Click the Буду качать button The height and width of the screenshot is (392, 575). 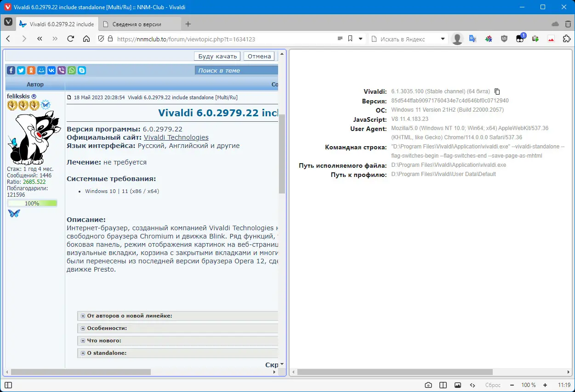(x=217, y=56)
